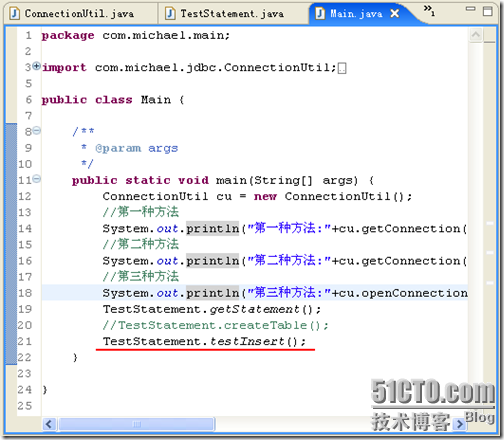Image resolution: width=504 pixels, height=440 pixels.
Task: Maximize the editor area
Action: point(488,11)
